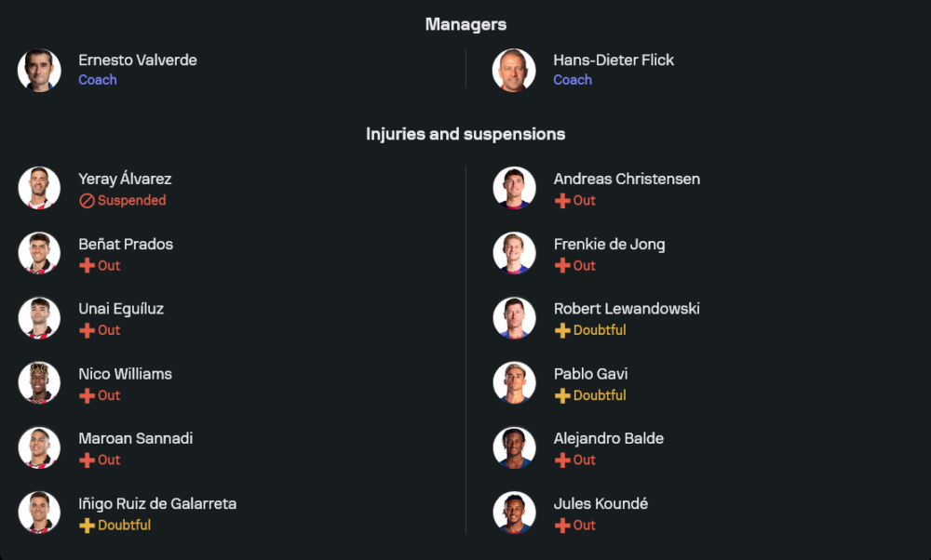Click the Coach label under Ernesto Valverde
This screenshot has height=560, width=931.
click(97, 80)
